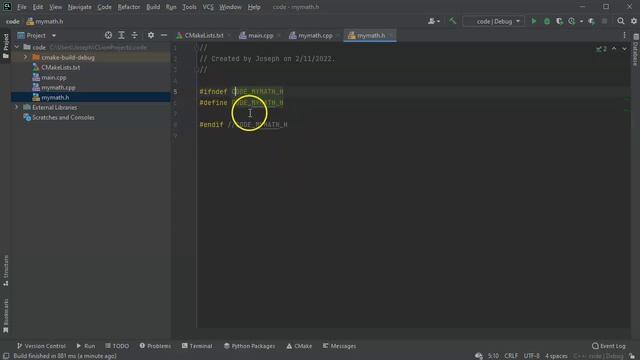This screenshot has width=640, height=360.
Task: Open the Structure side tool window
Action: coord(6,270)
